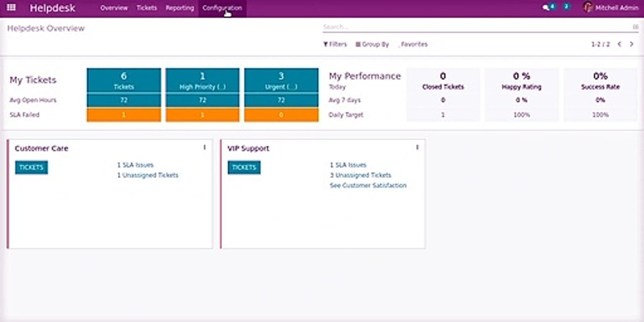Open the 3 Urgent tile

281,80
